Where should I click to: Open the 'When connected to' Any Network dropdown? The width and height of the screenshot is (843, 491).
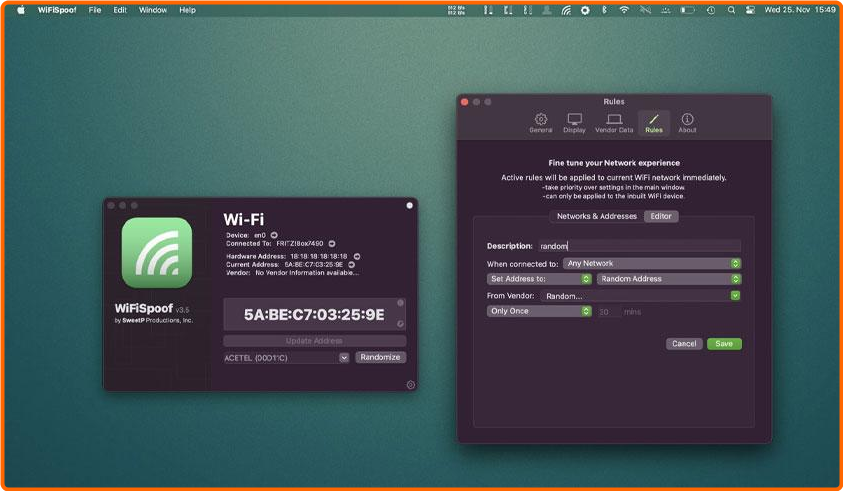click(652, 264)
